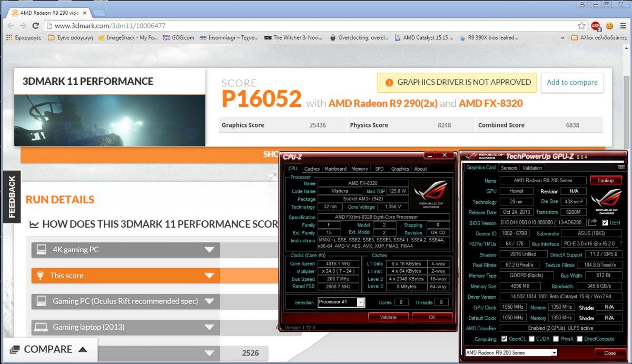This screenshot has height=364, width=632.
Task: Open GPU-Z Validation tab
Action: (532, 168)
